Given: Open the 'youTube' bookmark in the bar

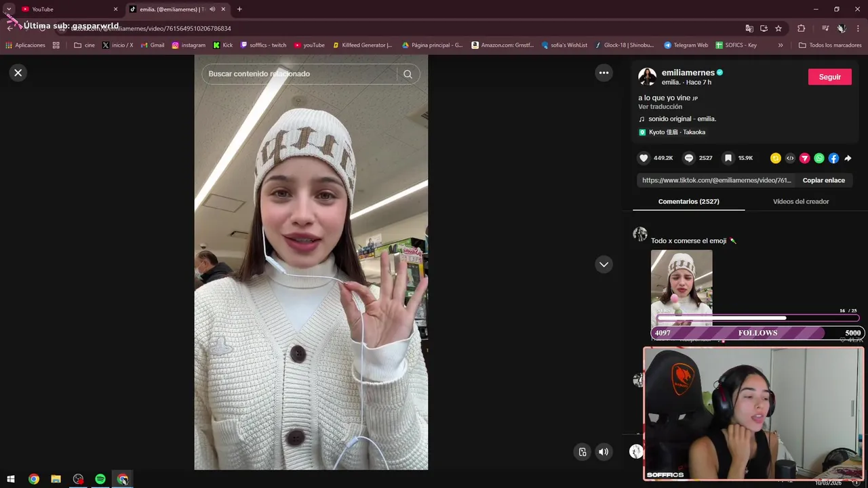Looking at the screenshot, I should coord(309,45).
